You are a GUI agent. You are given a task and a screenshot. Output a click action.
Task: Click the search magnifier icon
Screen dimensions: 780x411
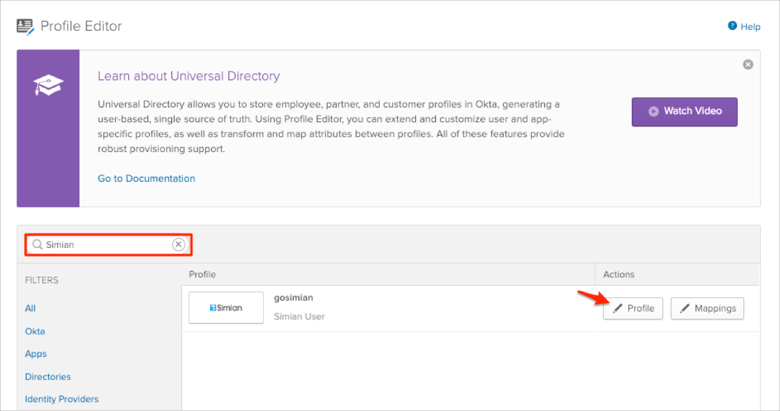pos(37,244)
